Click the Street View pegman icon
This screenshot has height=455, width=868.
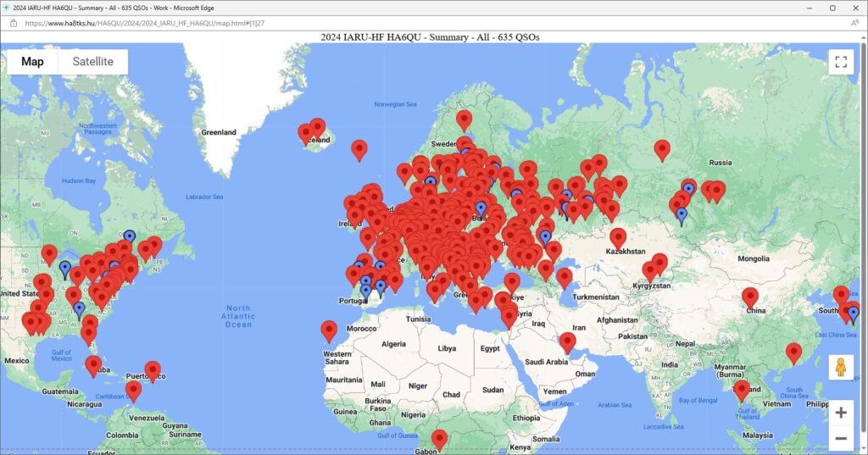click(840, 367)
